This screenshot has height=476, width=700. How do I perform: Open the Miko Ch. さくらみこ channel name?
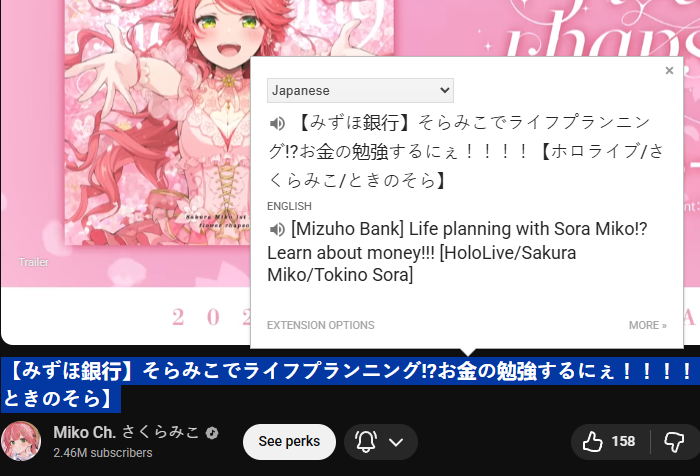pos(126,432)
